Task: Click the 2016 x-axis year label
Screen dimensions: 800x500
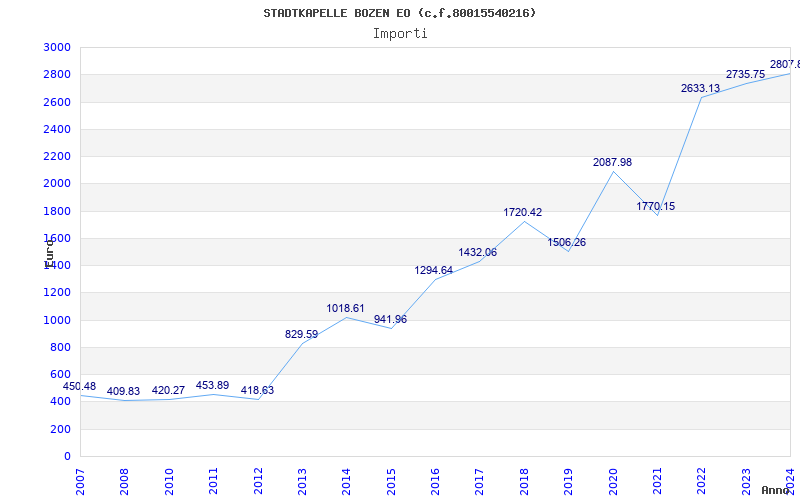Action: [x=435, y=482]
